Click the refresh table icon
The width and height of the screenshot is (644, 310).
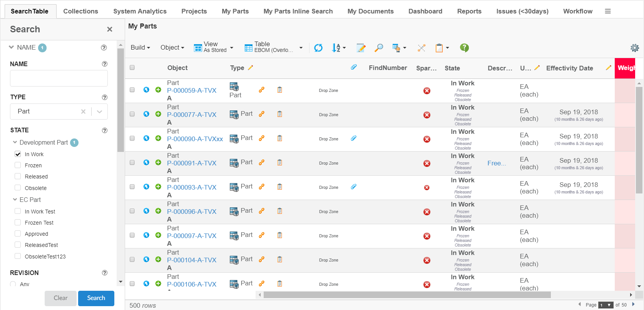tap(318, 48)
